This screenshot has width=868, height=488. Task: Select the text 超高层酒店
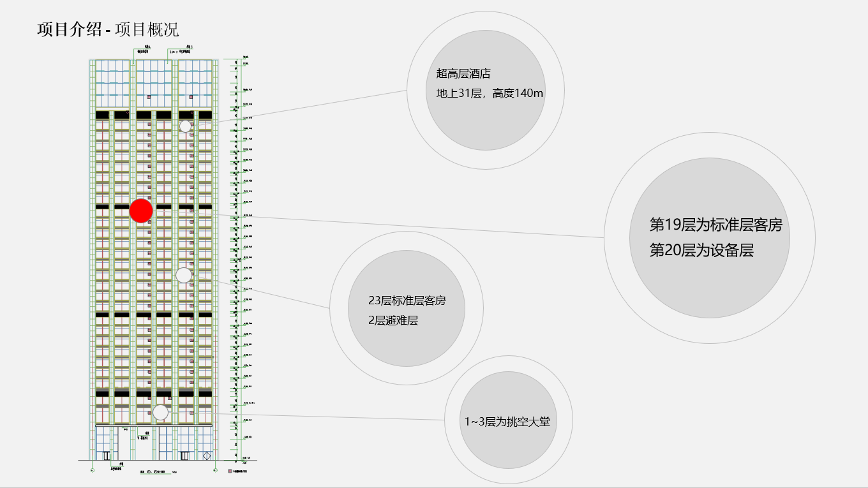point(463,74)
